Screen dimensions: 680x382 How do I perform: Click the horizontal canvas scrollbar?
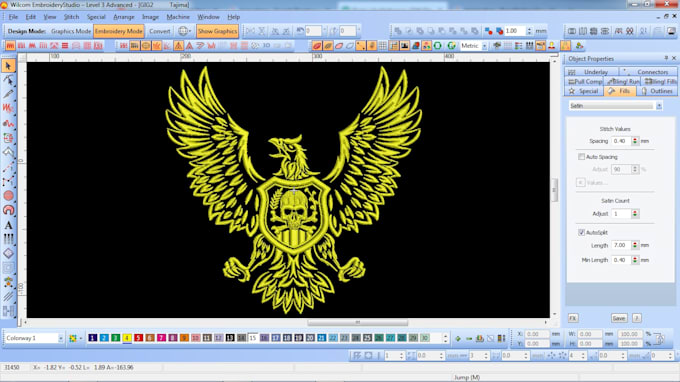tap(357, 323)
